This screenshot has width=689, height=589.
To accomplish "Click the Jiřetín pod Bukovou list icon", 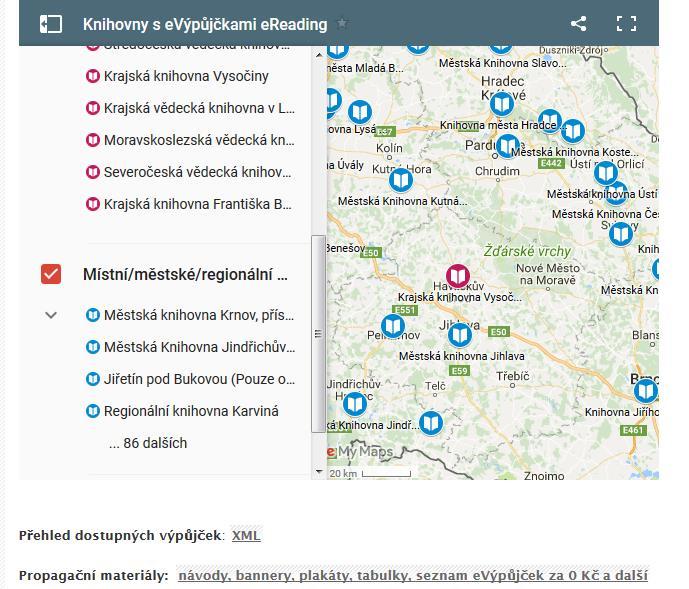I will pyautogui.click(x=92, y=379).
